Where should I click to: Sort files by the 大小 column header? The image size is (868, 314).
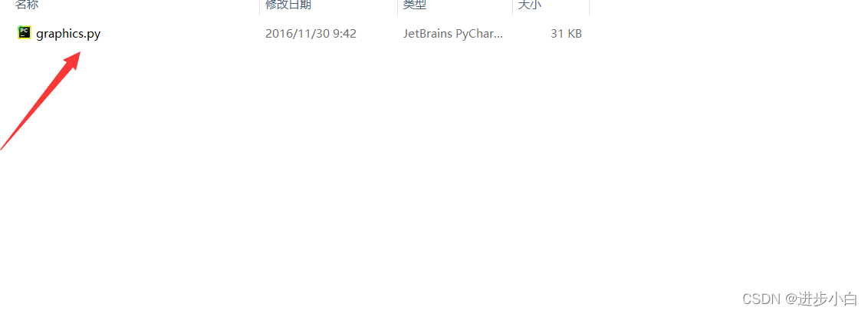529,5
